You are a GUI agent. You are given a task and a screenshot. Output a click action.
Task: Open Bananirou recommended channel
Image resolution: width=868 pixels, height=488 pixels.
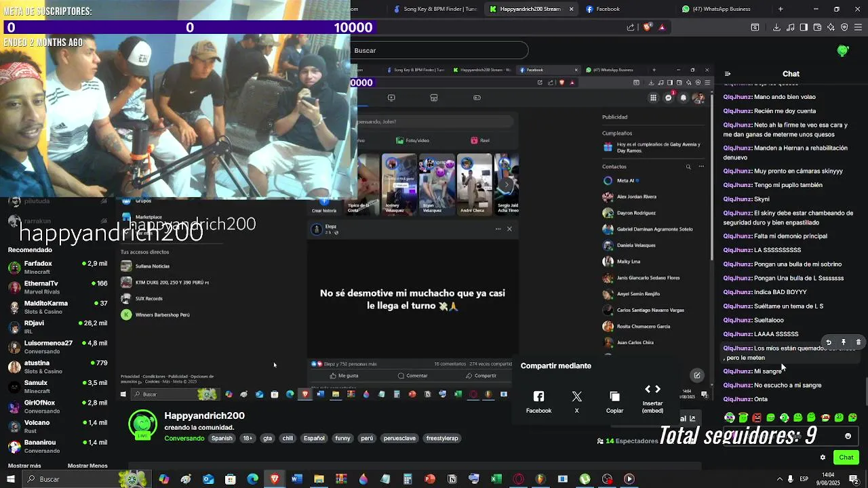58,447
